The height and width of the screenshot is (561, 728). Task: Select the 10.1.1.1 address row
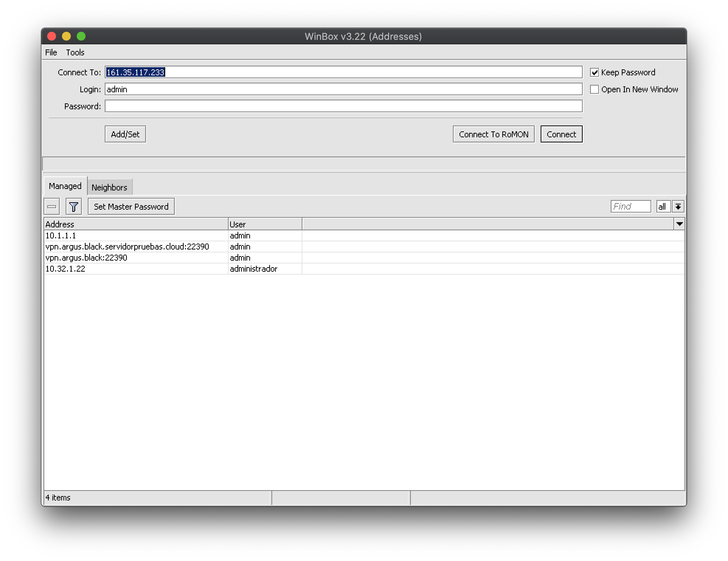click(x=364, y=235)
